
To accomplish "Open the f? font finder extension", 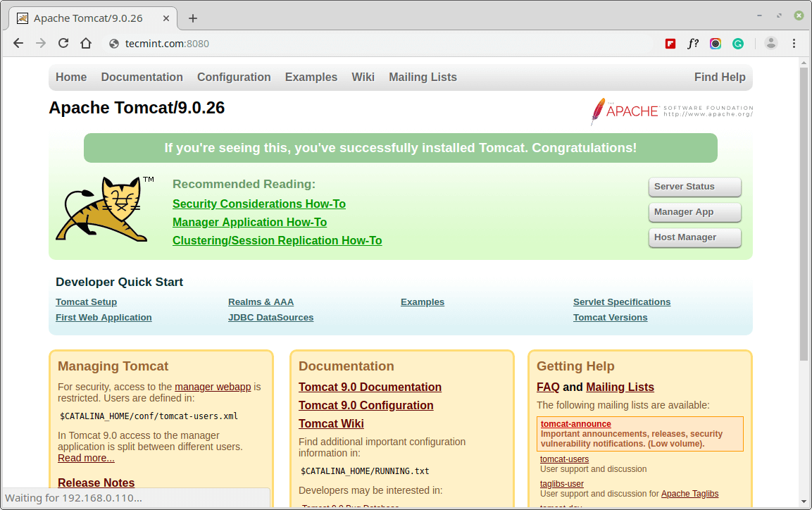I will (x=693, y=44).
